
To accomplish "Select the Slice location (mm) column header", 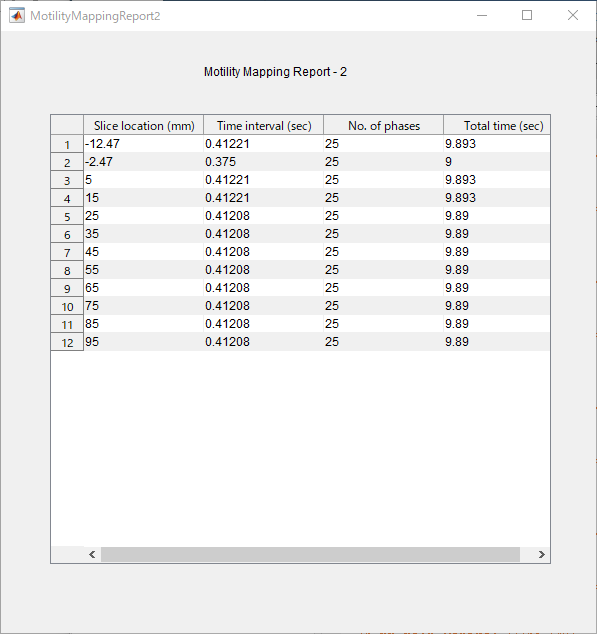I will pos(144,125).
